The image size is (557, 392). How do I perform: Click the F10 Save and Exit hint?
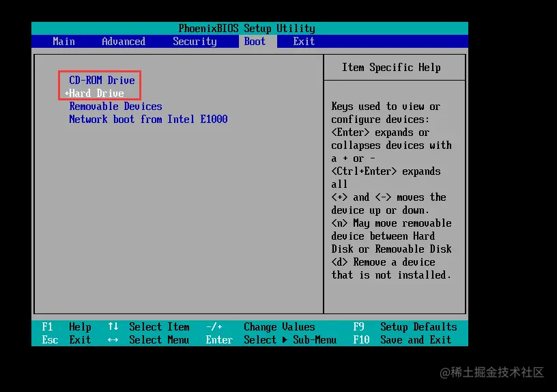tap(402, 340)
